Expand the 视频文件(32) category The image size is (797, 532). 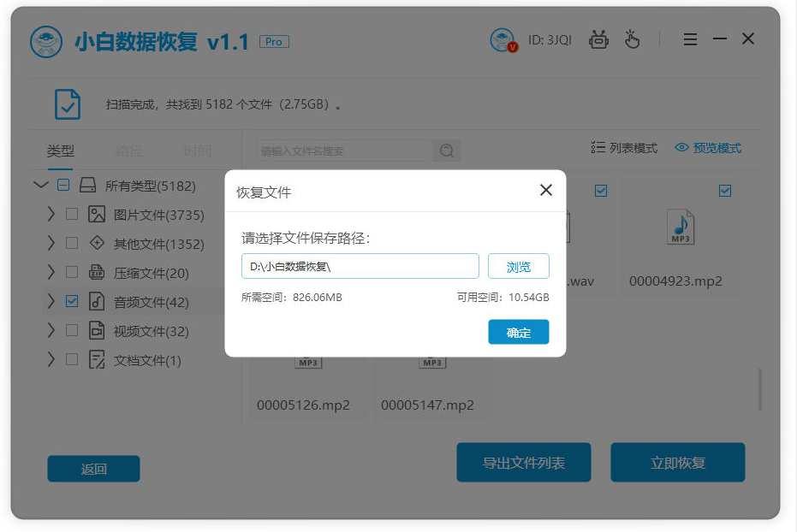(x=51, y=330)
